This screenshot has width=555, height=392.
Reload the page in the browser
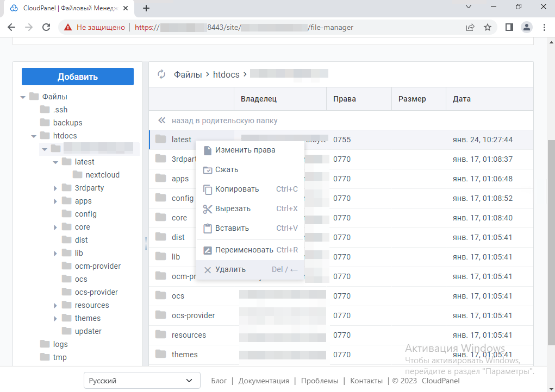(x=46, y=27)
